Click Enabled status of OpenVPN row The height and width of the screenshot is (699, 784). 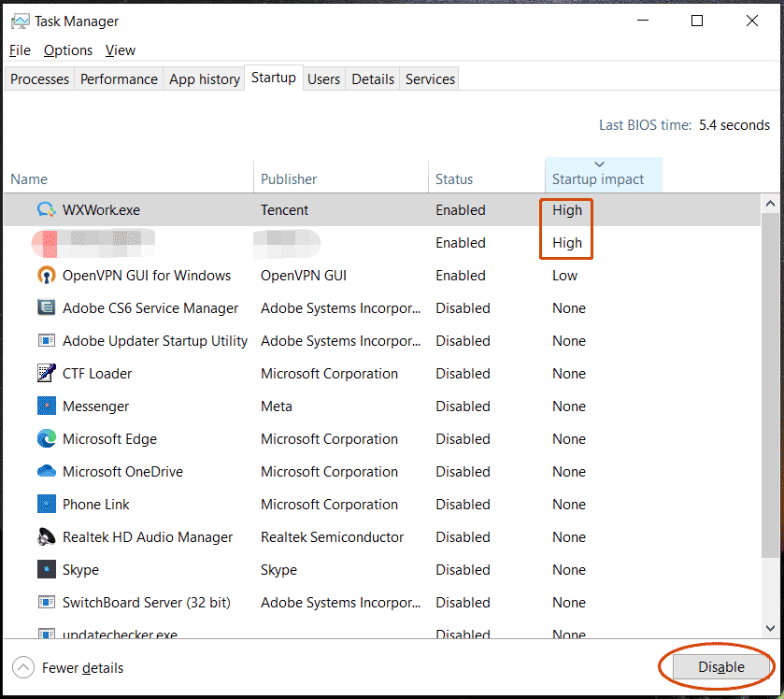pyautogui.click(x=461, y=276)
